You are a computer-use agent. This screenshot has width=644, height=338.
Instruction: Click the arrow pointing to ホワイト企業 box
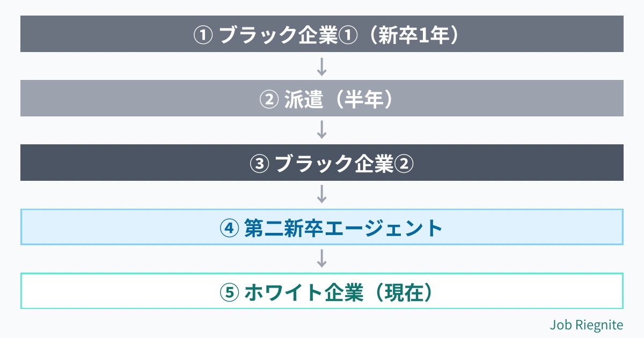pos(322,259)
